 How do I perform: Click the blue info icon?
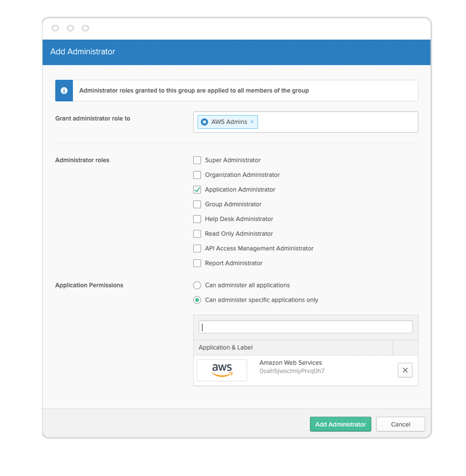coord(64,91)
